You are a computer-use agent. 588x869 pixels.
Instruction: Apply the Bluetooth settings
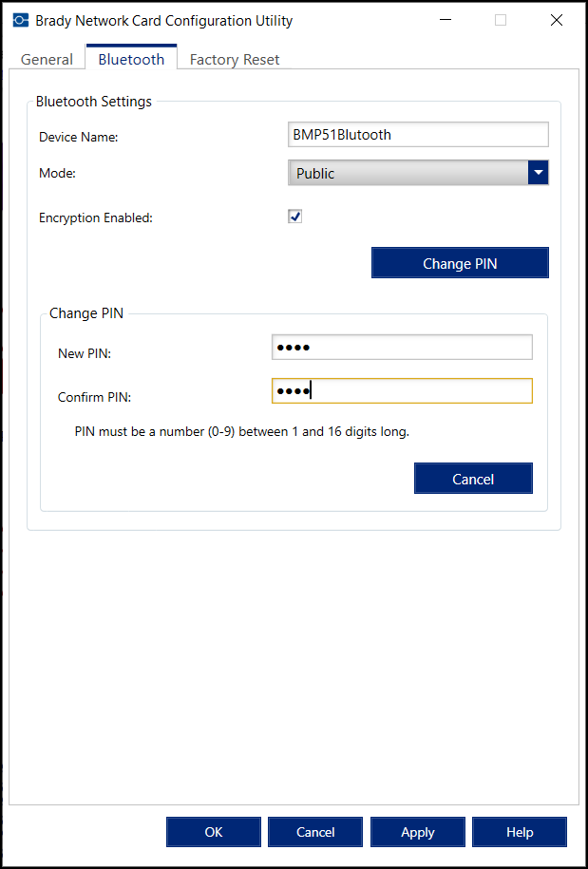(x=418, y=832)
